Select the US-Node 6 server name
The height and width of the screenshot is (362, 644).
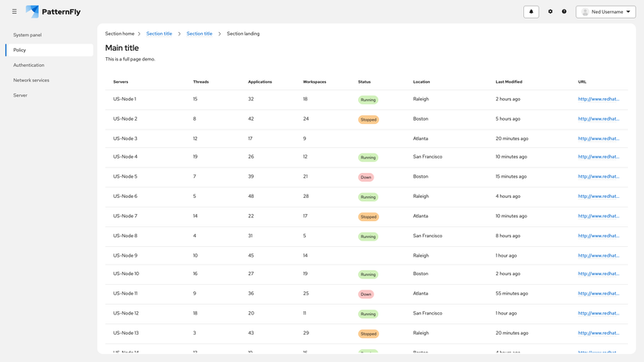(126, 195)
